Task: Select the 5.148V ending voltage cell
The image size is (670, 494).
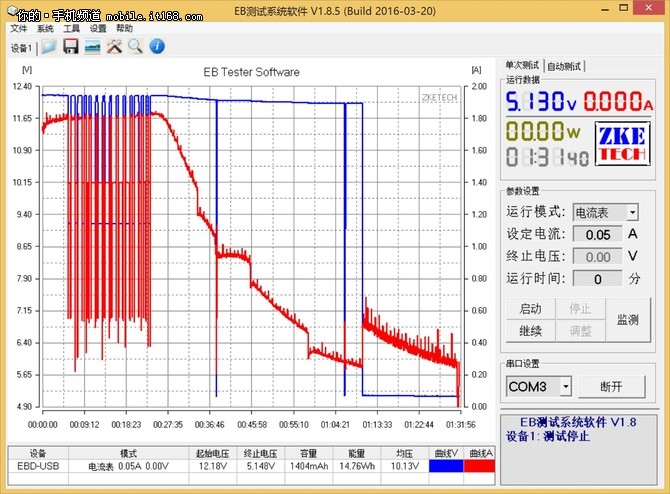Action: [x=261, y=466]
